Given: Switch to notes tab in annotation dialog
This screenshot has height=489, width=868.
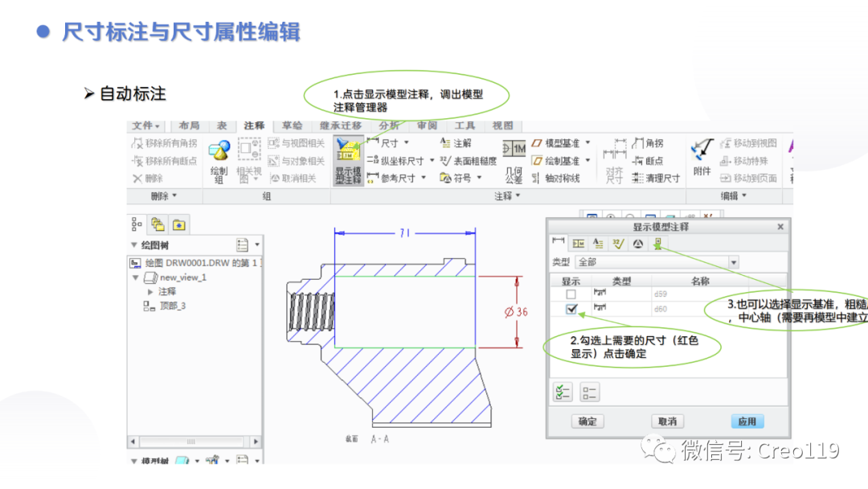Looking at the screenshot, I should coord(598,243).
